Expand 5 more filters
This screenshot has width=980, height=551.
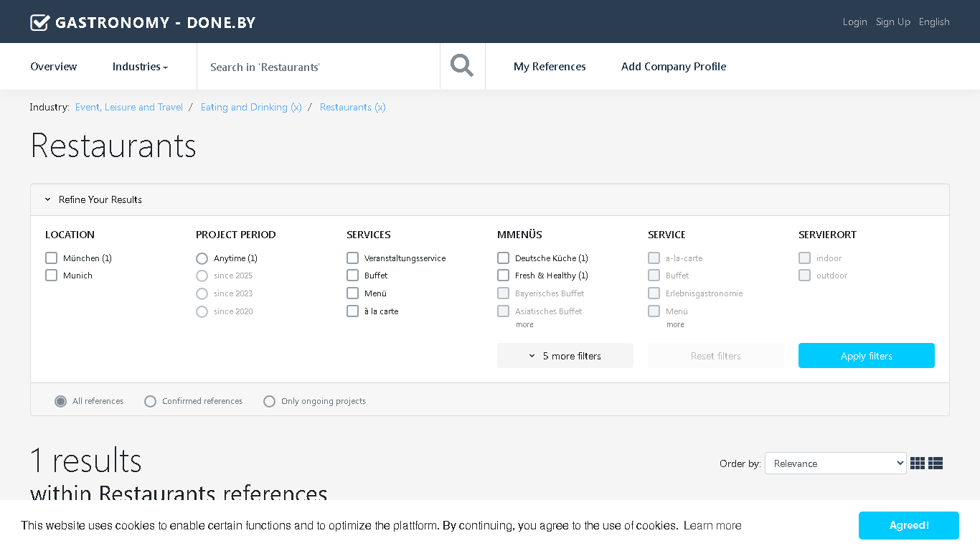point(565,356)
